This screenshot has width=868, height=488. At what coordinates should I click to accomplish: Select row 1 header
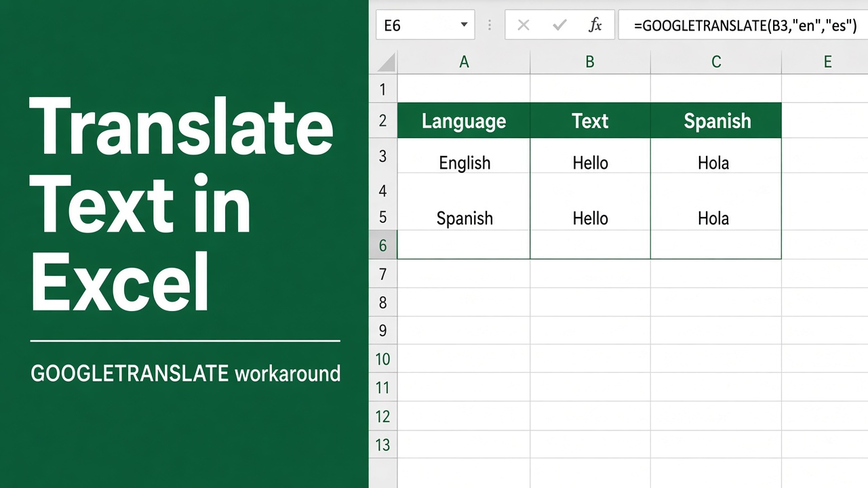click(x=383, y=89)
